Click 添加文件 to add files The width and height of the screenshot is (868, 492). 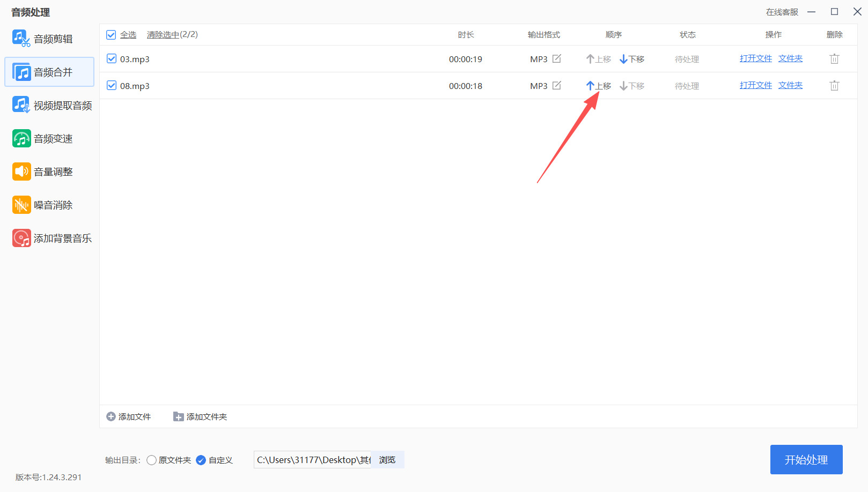tap(129, 416)
